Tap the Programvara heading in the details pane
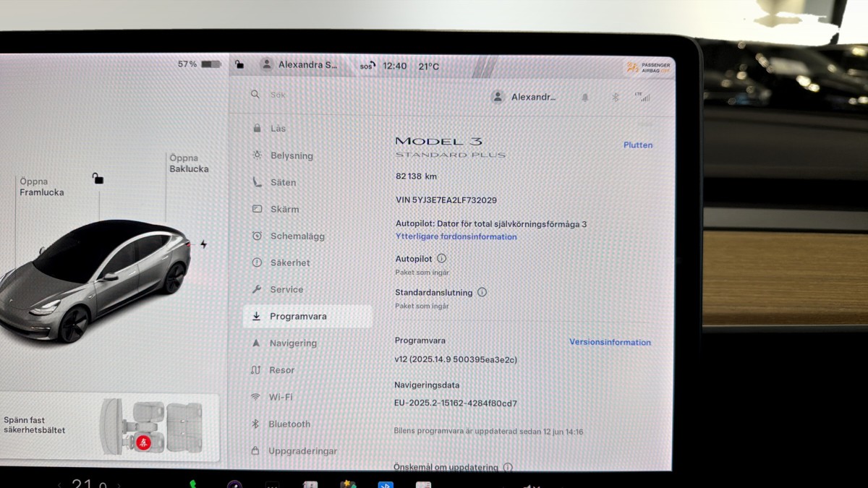Viewport: 868px width, 488px height. coord(420,341)
